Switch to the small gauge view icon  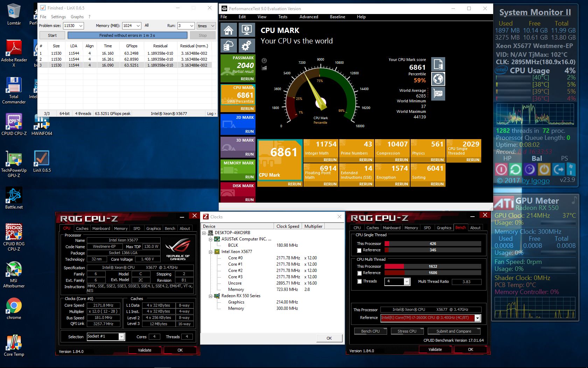pyautogui.click(x=264, y=61)
